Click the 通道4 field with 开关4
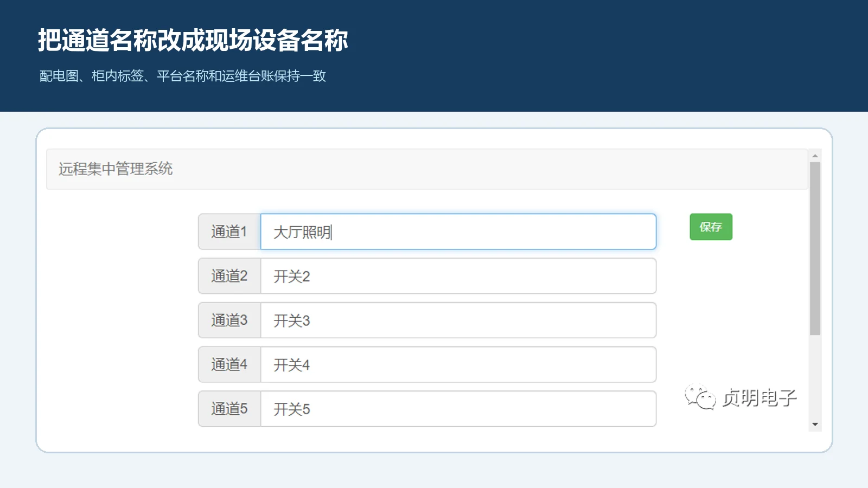868x488 pixels. coord(458,364)
